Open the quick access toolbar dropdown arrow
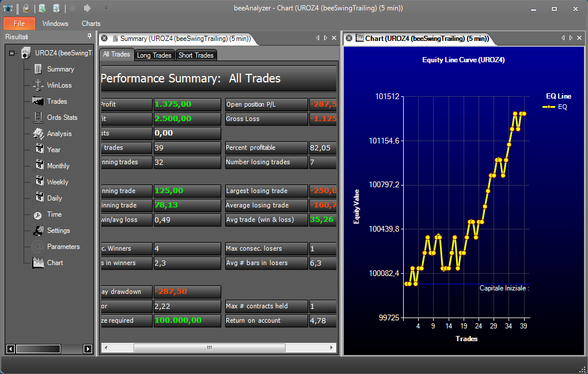 (x=106, y=7)
